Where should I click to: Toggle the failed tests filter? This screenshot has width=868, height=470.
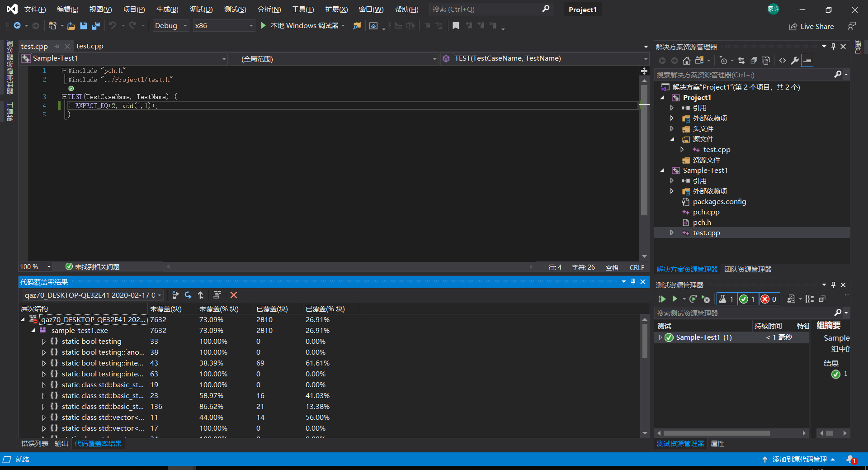click(769, 299)
